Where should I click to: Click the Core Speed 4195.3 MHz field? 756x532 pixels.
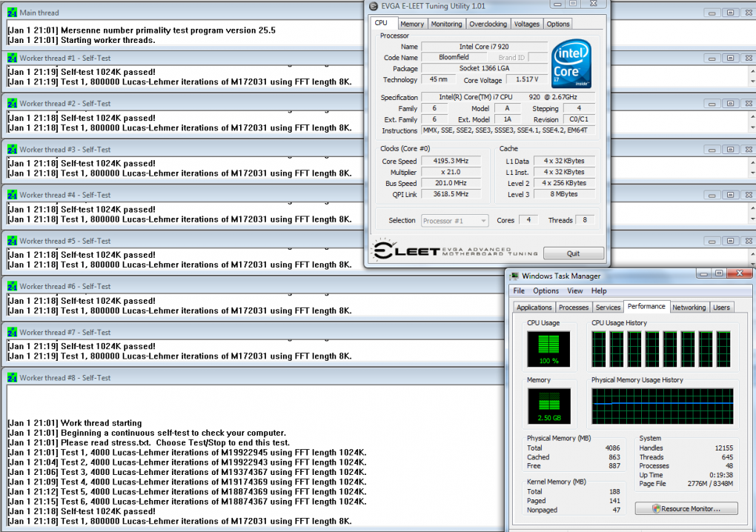[451, 161]
